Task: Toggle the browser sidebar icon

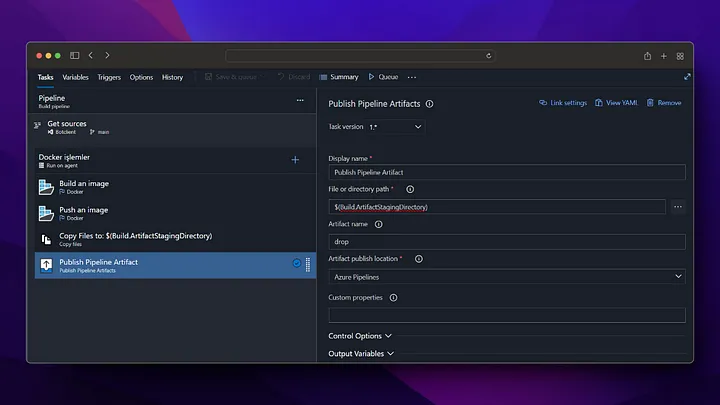Action: pos(74,56)
